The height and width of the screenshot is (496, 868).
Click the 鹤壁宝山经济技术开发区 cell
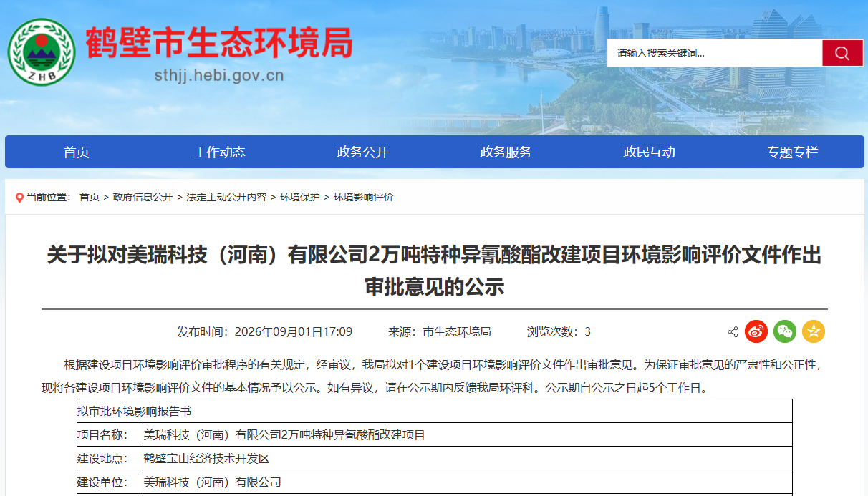[468, 458]
